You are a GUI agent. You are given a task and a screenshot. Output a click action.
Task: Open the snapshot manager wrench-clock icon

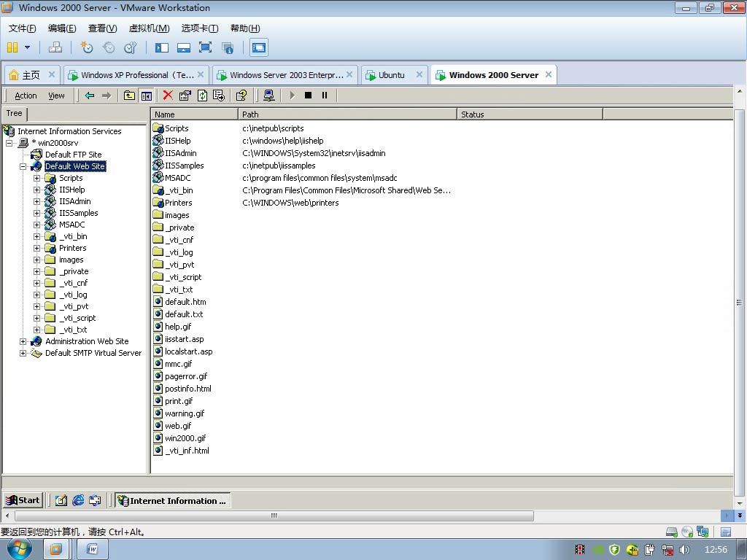click(x=130, y=47)
